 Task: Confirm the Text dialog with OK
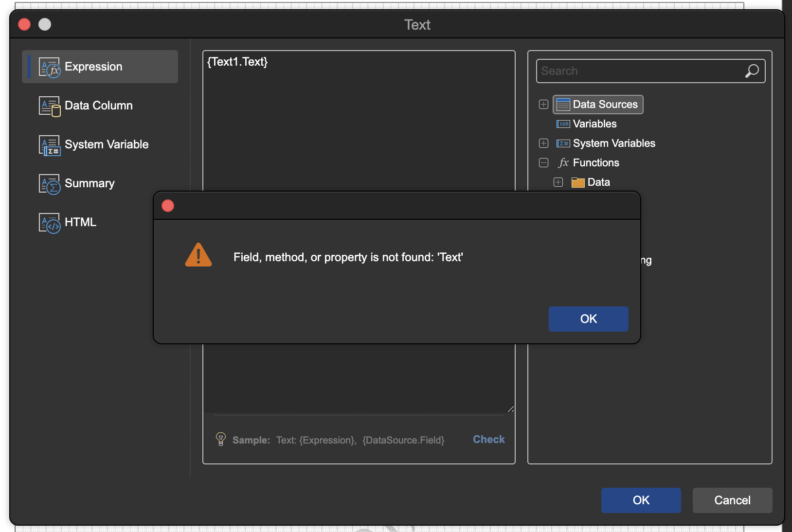pos(641,500)
